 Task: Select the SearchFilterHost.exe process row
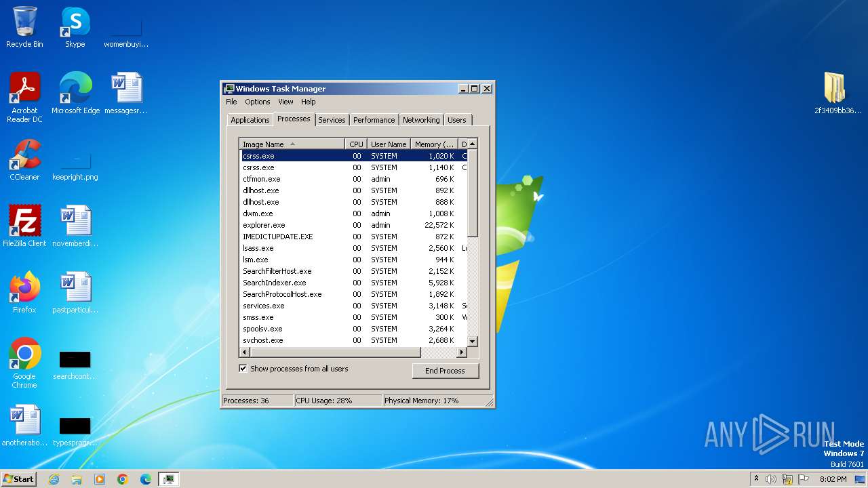(x=353, y=271)
